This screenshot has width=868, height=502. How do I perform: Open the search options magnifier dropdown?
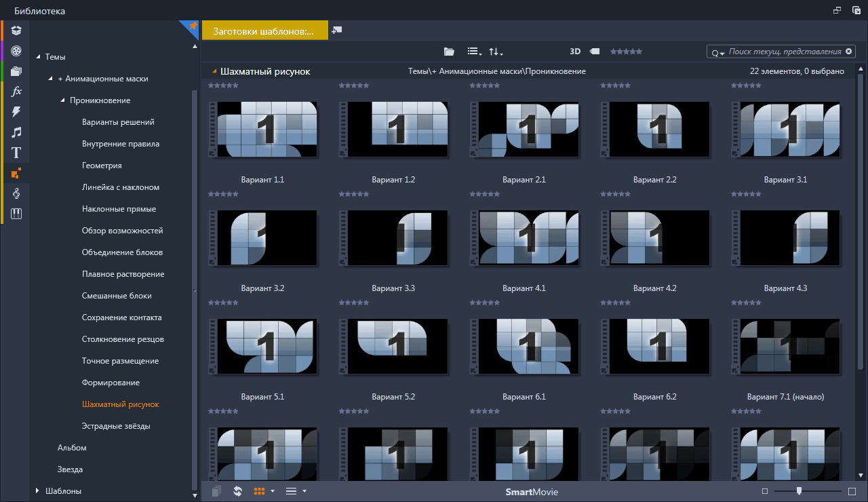tap(717, 52)
